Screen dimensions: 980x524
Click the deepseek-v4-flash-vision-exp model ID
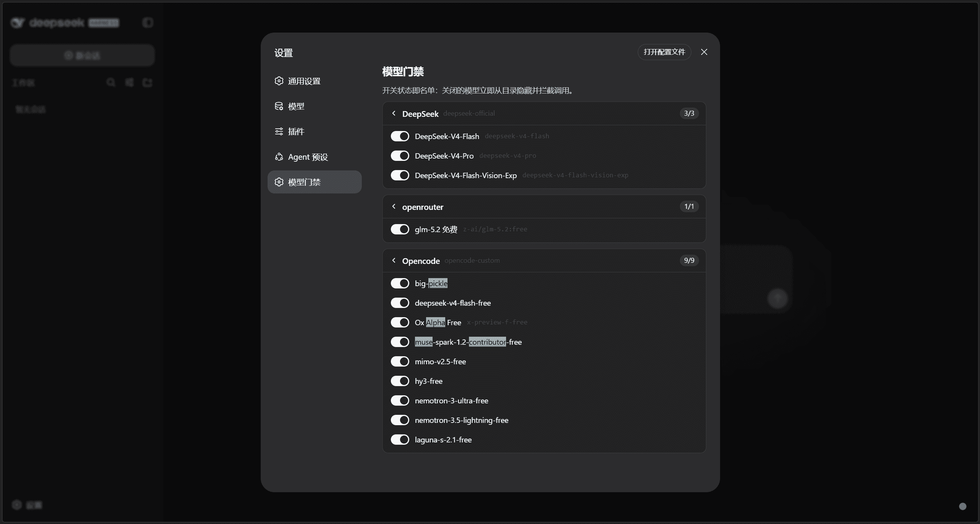(x=575, y=175)
